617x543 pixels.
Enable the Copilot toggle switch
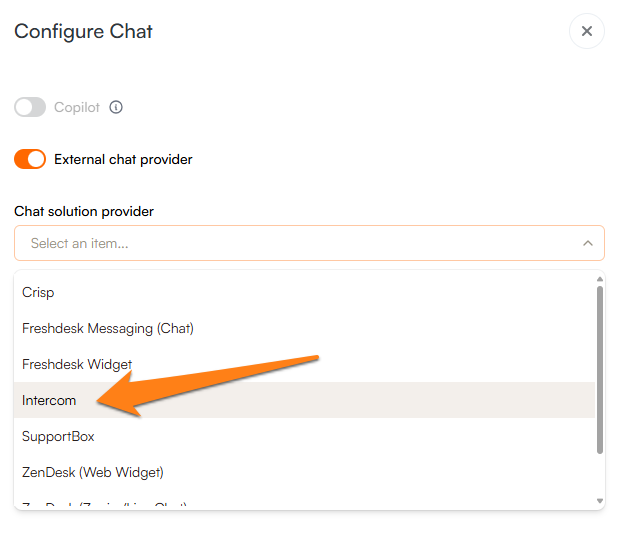pyautogui.click(x=30, y=107)
